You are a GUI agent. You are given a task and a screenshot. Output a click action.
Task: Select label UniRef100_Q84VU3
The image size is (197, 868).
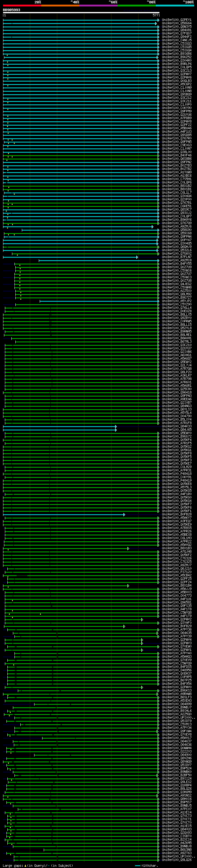[177, 829]
